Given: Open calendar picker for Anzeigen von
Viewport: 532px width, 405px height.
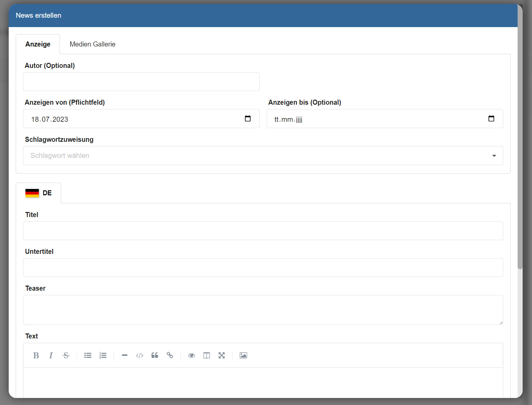Looking at the screenshot, I should pos(248,119).
